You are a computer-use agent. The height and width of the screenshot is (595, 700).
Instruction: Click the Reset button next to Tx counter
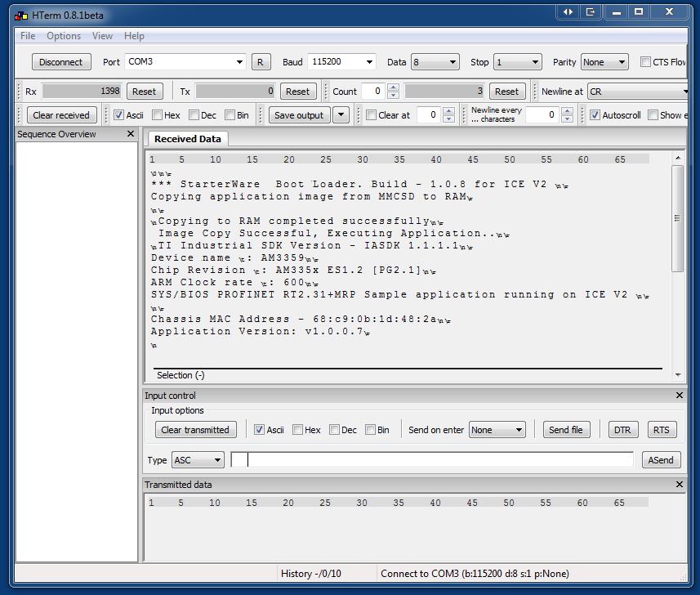298,91
